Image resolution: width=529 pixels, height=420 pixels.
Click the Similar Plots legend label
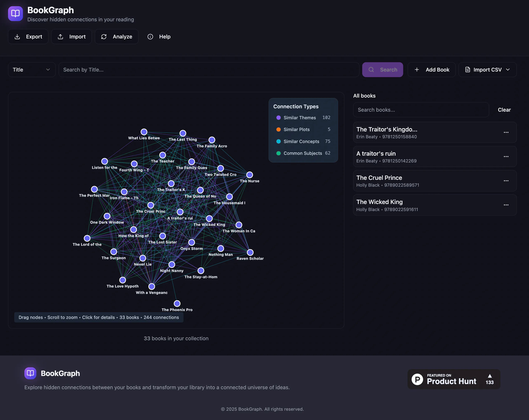297,129
